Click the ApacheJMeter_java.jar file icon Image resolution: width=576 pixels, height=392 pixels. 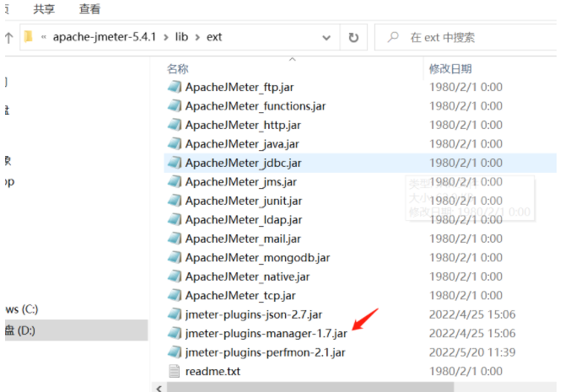(175, 144)
